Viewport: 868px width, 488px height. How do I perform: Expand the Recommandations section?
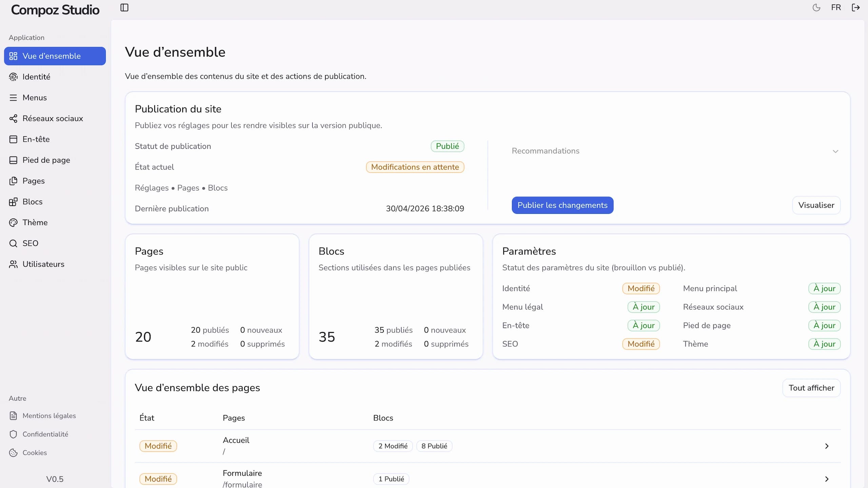(676, 151)
